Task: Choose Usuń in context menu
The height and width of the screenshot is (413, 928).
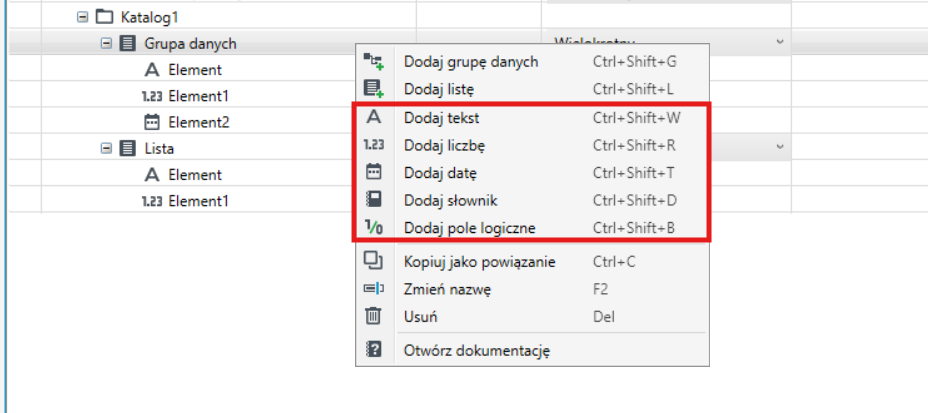Action: [x=532, y=317]
